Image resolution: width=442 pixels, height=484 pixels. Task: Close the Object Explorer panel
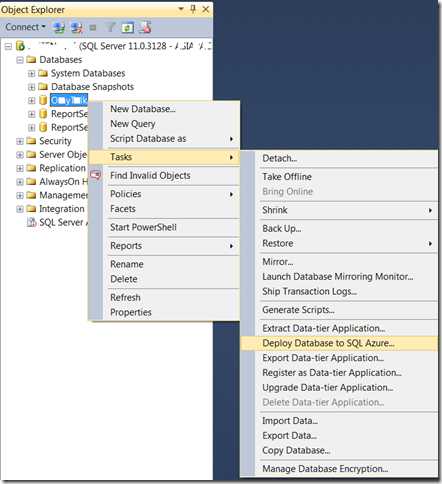coord(206,9)
